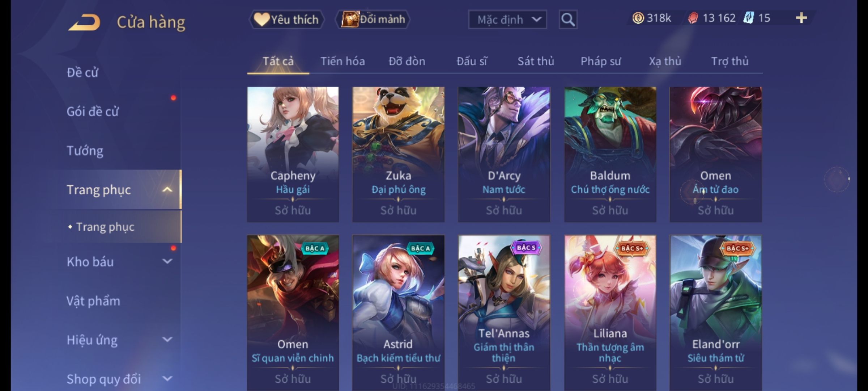The height and width of the screenshot is (391, 868).
Task: Open the Mặc định sort dropdown
Action: pos(507,20)
